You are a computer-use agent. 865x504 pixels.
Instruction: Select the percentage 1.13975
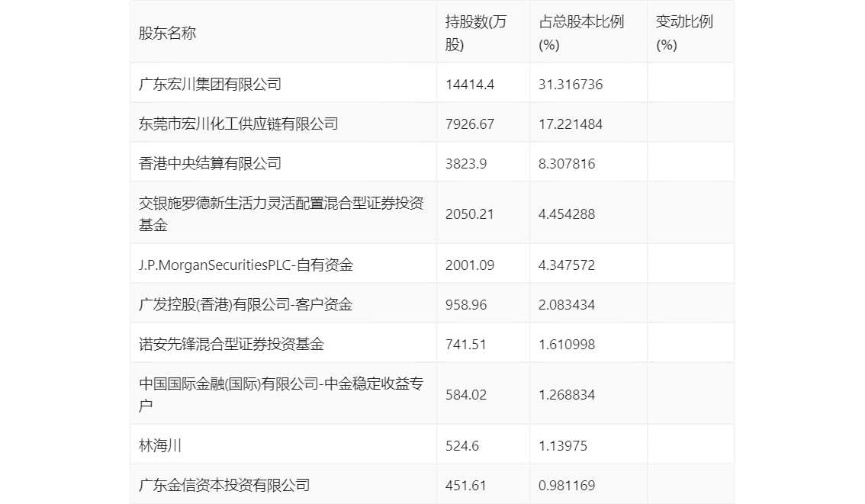pos(563,446)
